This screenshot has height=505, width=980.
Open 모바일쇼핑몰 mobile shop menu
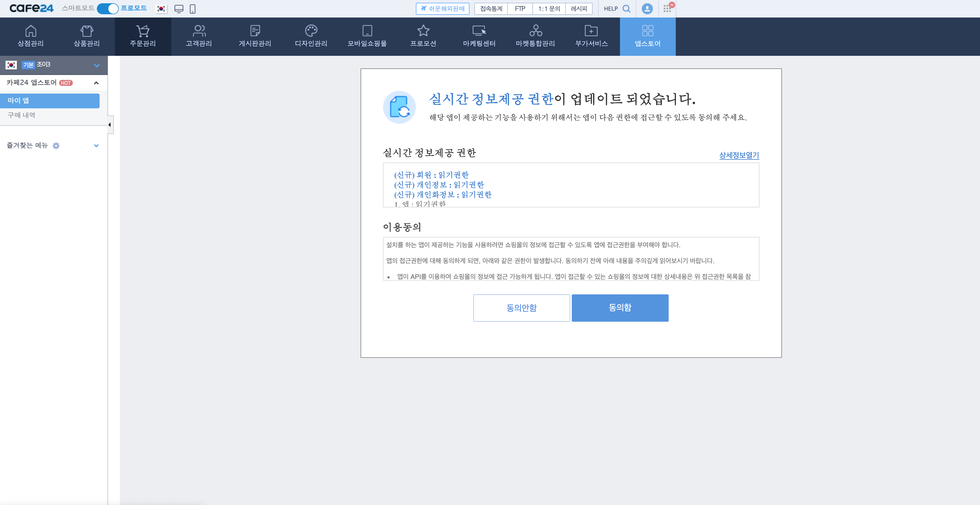tap(367, 36)
